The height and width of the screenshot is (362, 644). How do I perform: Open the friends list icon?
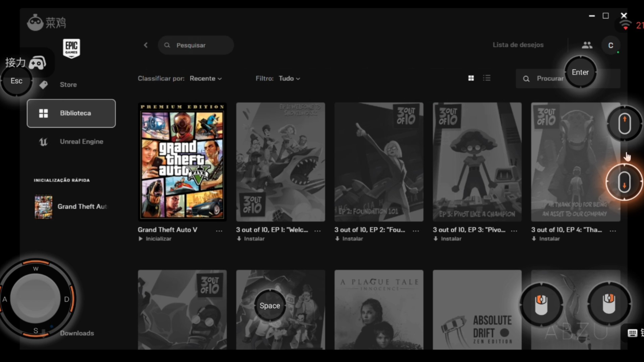coord(587,45)
